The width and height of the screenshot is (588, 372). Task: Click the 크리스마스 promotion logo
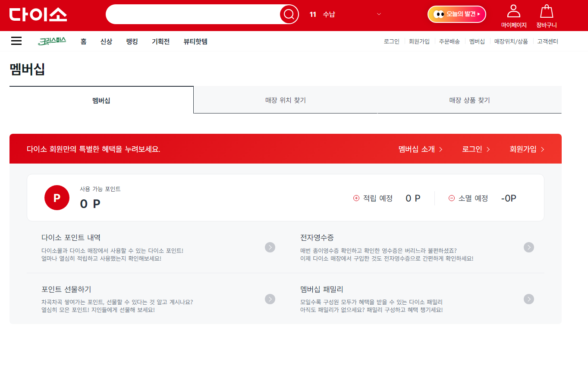(52, 41)
